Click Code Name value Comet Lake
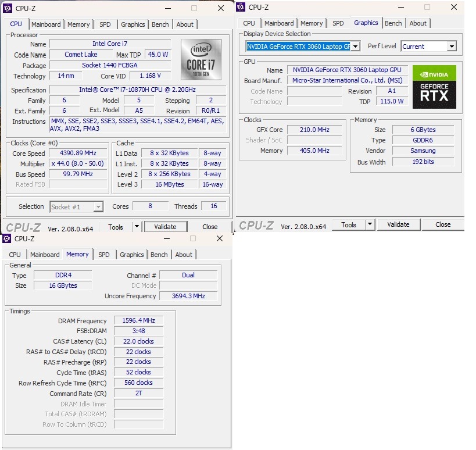476x450 pixels. 81,54
